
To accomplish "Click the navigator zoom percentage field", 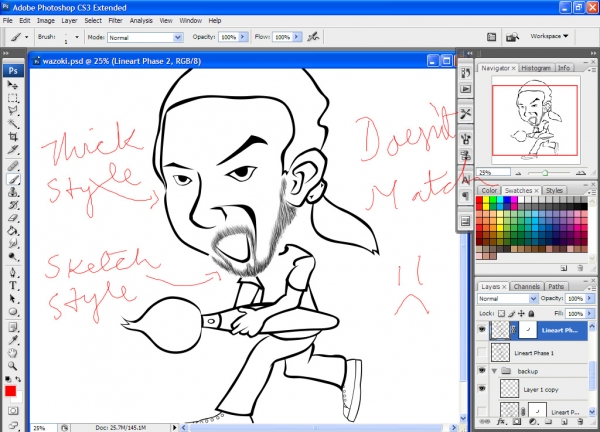I will pos(493,173).
